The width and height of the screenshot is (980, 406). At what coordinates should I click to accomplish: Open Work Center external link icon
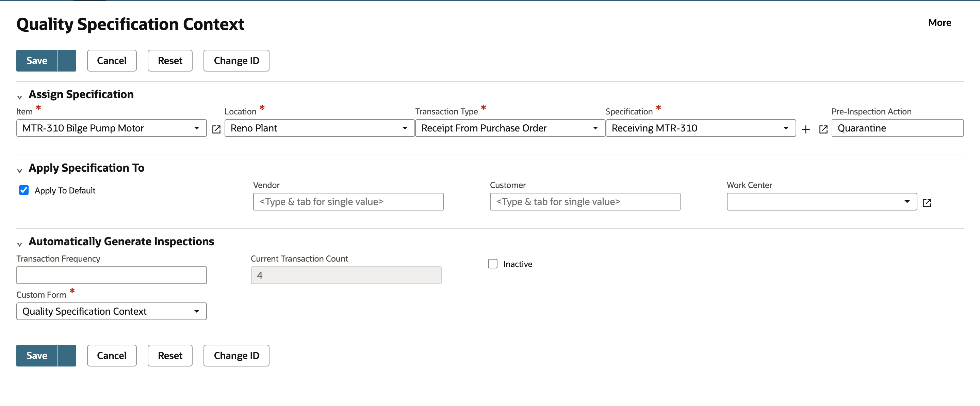[927, 203]
